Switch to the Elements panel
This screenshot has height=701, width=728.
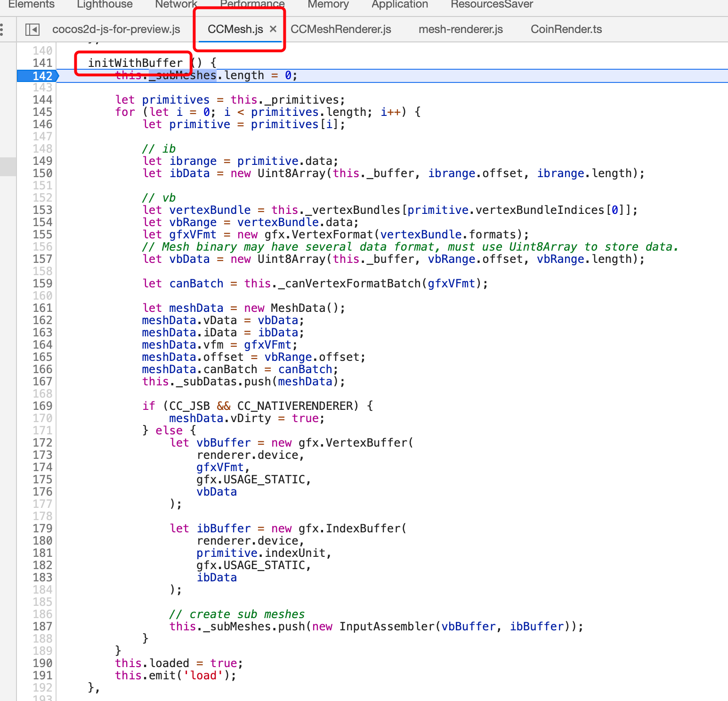(x=32, y=4)
